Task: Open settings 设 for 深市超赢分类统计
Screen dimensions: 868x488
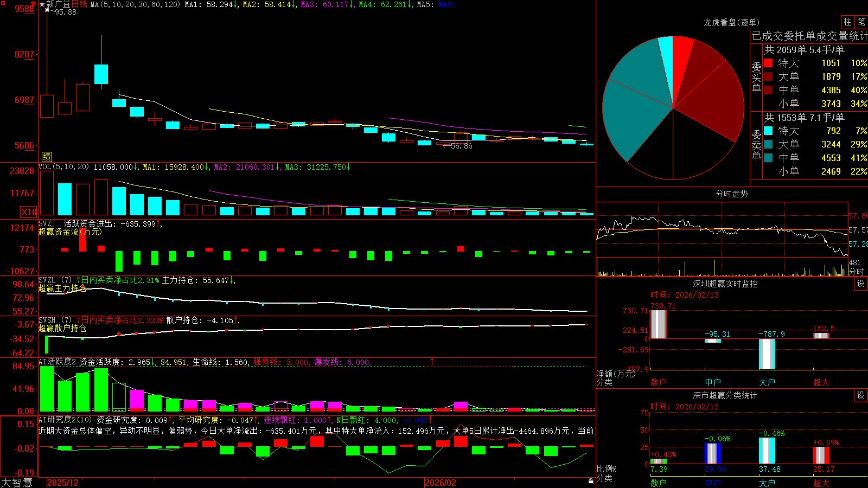Action: 861,395
